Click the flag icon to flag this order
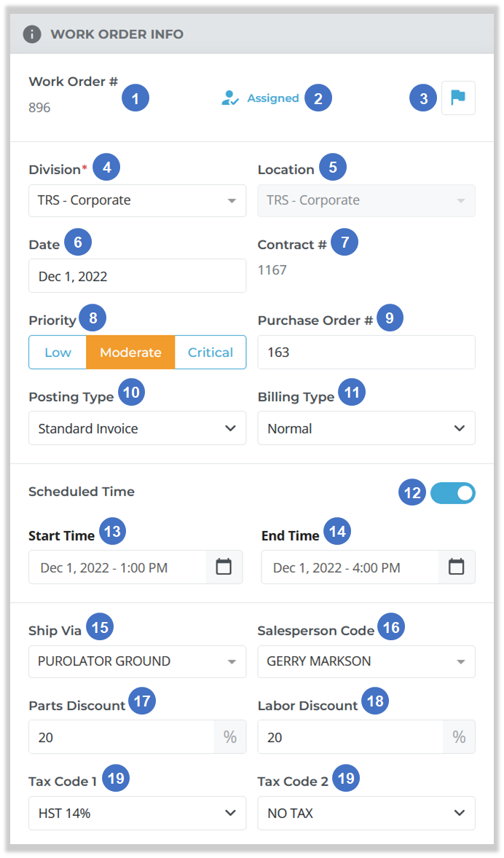The image size is (504, 858). click(458, 98)
